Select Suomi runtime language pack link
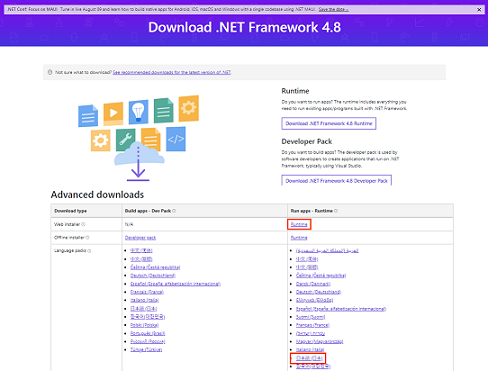This screenshot has width=488, height=371. click(310, 317)
